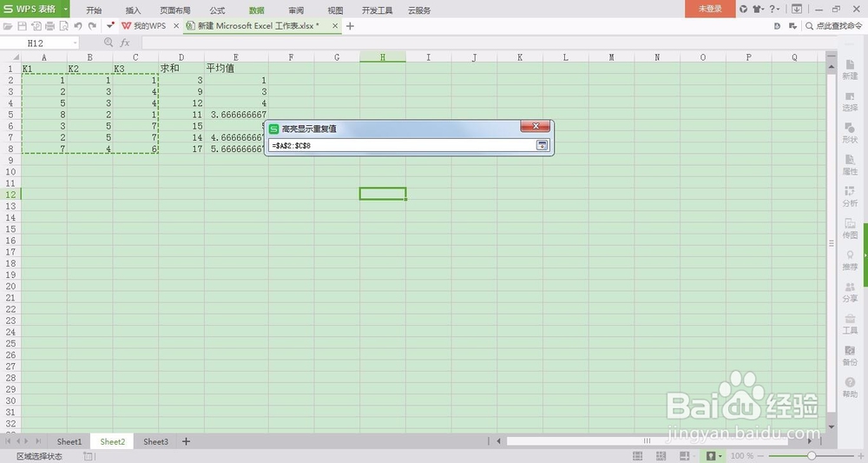Click the first sheet navigation arrow
This screenshot has height=463, width=868.
pos(8,440)
